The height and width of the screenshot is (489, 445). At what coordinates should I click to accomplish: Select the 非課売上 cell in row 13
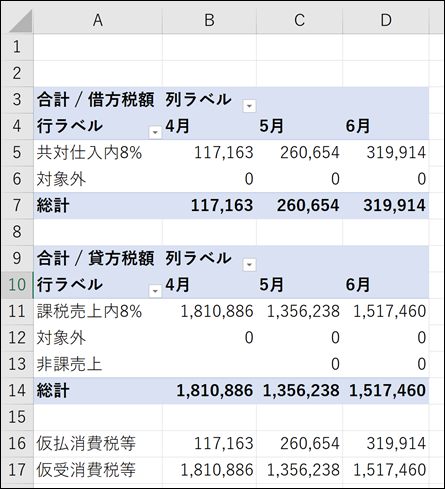pyautogui.click(x=98, y=364)
